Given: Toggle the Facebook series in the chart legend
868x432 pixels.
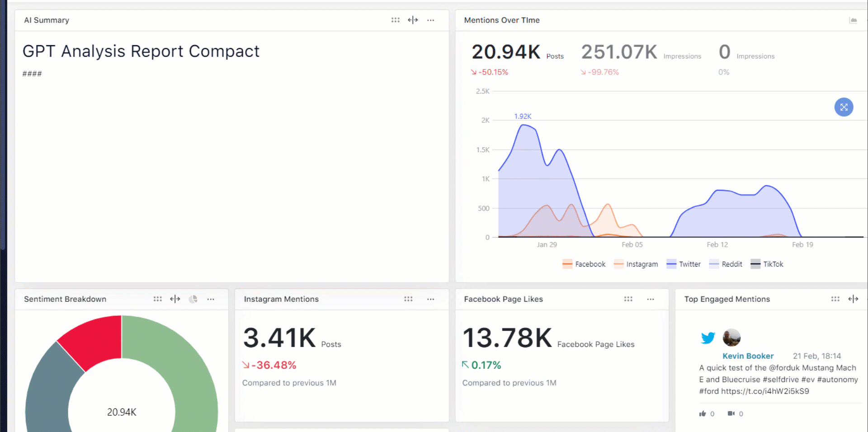Looking at the screenshot, I should coord(584,264).
